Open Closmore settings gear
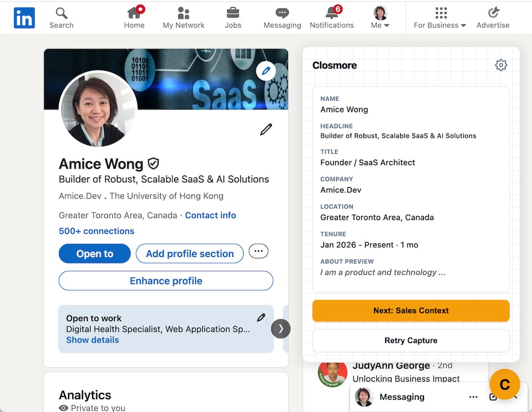This screenshot has width=532, height=412. (x=501, y=65)
